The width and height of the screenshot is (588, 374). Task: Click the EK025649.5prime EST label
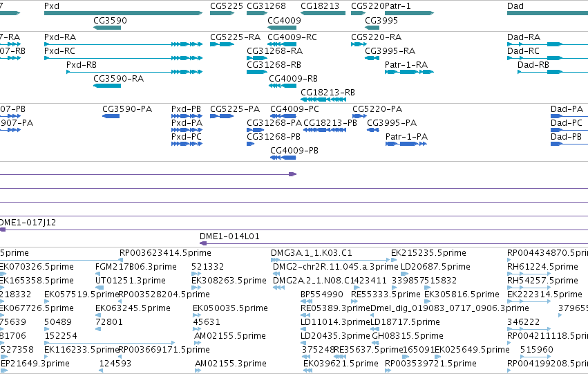(472, 350)
